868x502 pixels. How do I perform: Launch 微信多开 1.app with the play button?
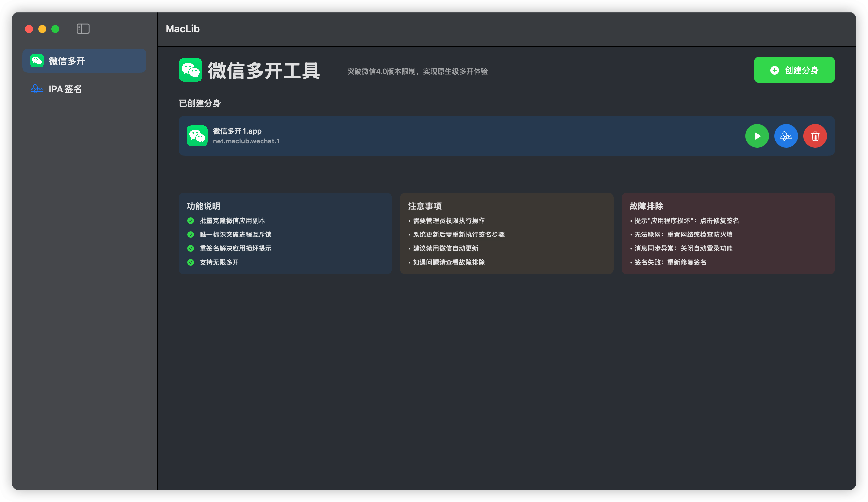coord(757,136)
